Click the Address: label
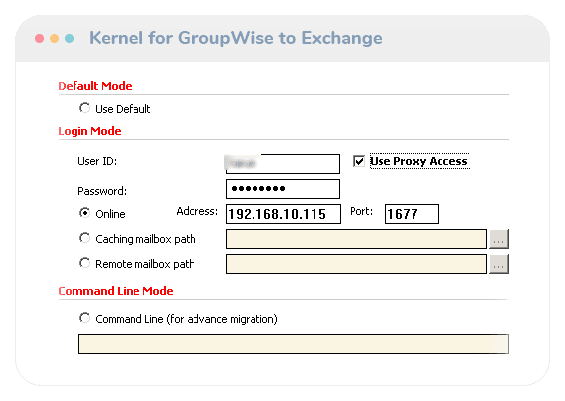The image size is (565, 401). coord(197,211)
